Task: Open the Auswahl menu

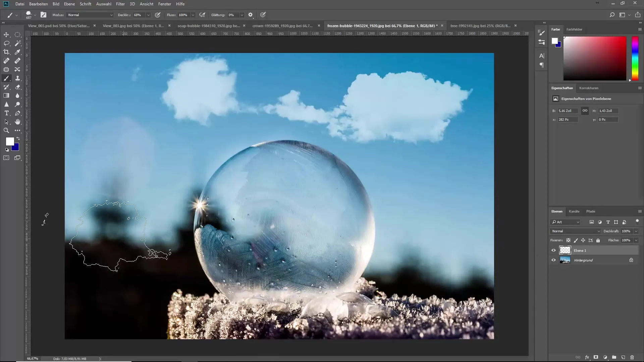Action: click(104, 4)
